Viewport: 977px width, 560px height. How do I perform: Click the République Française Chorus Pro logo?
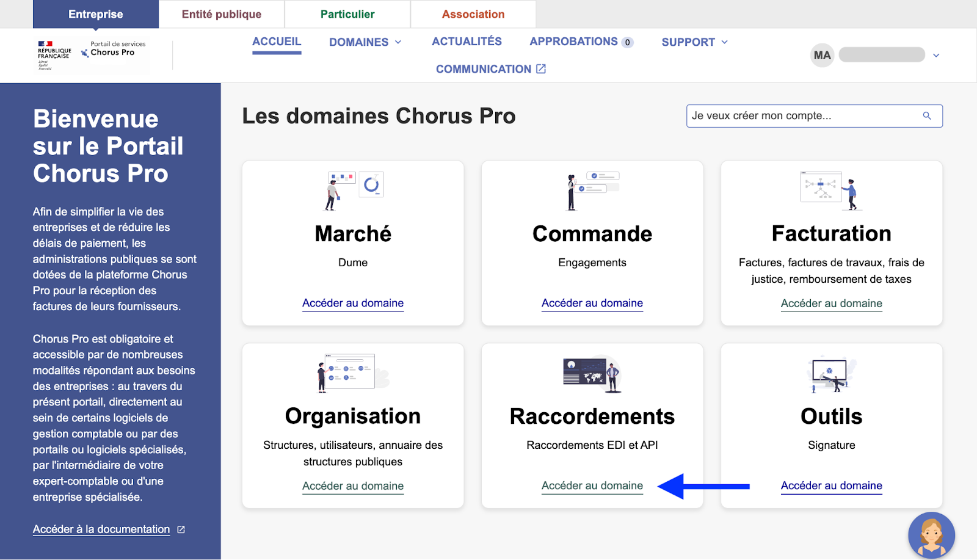tap(92, 55)
